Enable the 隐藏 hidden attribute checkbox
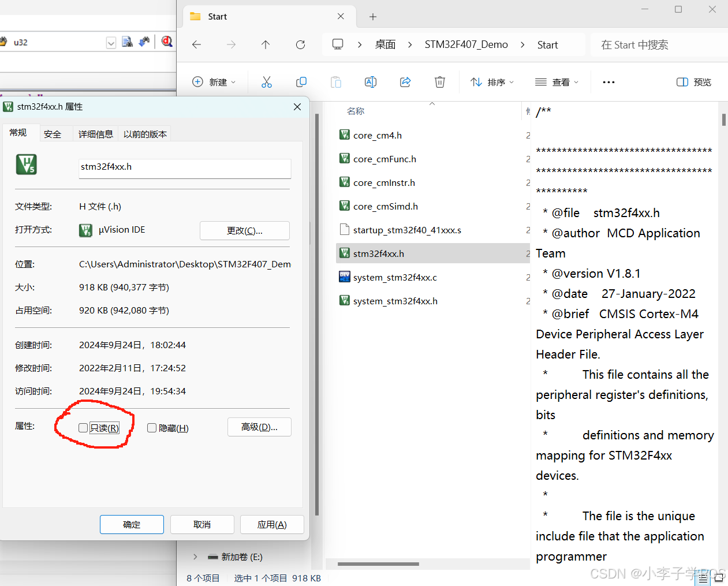 [x=151, y=427]
